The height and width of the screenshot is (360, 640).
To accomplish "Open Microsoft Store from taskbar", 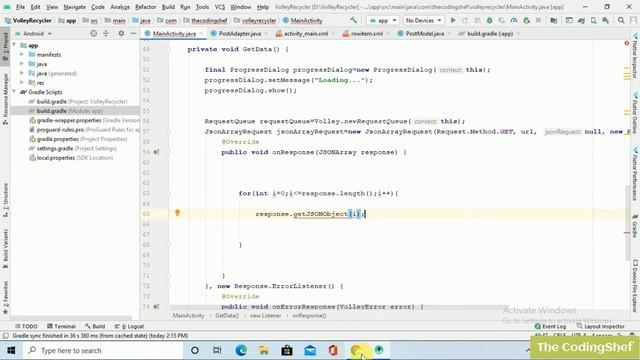I will tap(287, 350).
